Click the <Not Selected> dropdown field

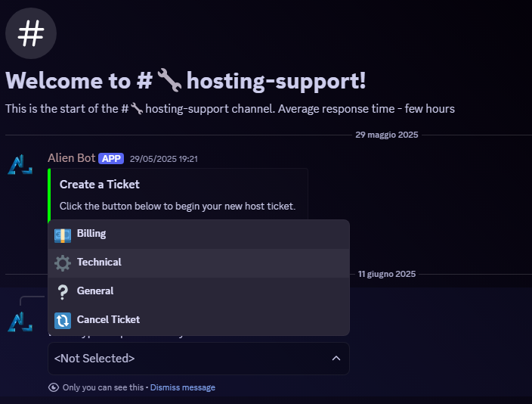199,359
